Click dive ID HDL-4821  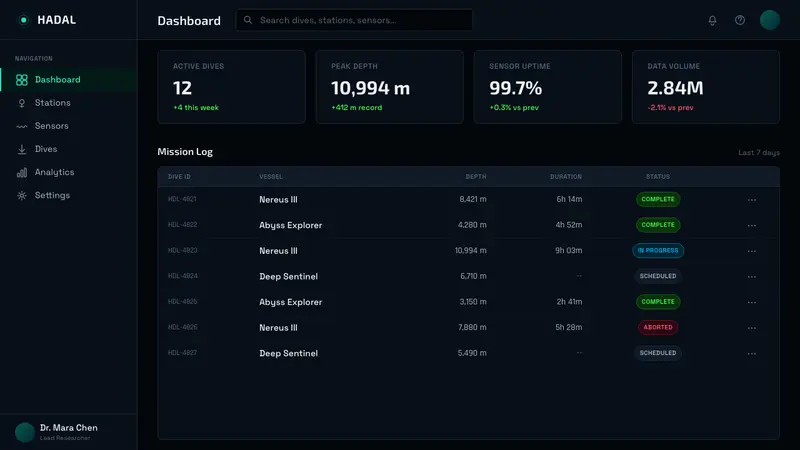coord(182,199)
